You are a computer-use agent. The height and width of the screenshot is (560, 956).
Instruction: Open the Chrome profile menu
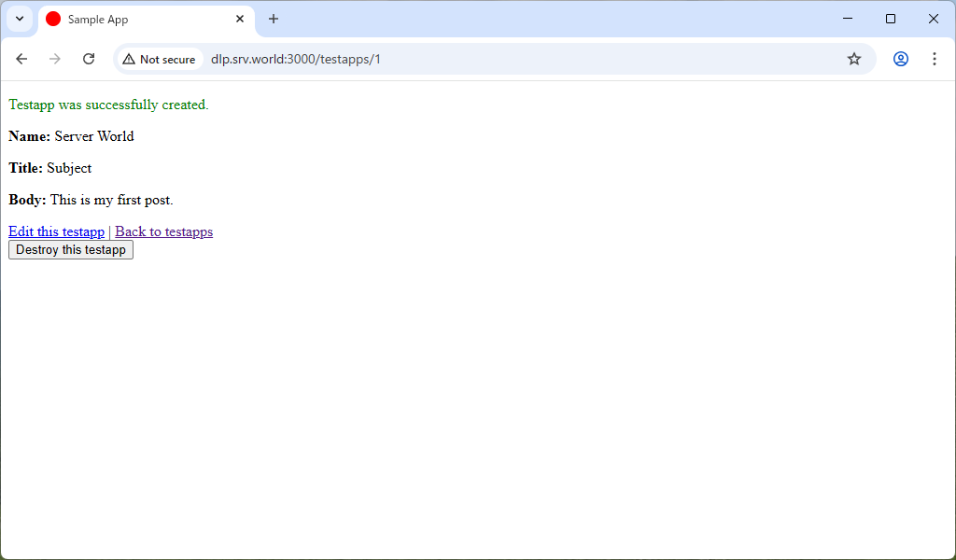(900, 59)
